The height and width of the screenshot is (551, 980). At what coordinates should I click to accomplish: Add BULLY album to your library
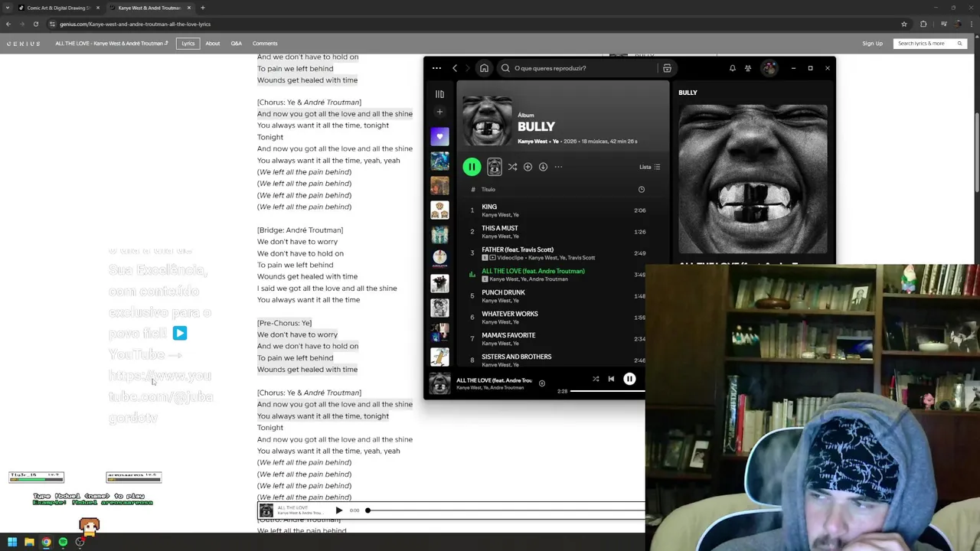528,167
